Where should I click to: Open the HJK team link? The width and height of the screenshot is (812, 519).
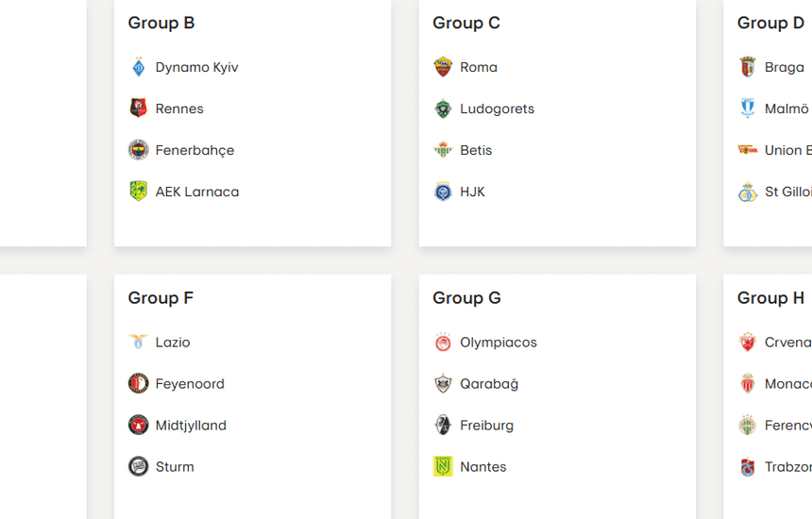tap(472, 192)
